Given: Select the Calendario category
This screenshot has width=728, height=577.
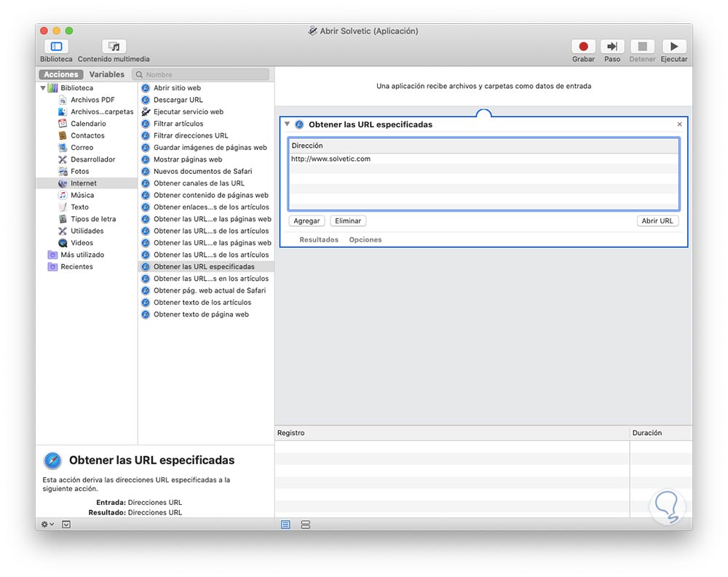Looking at the screenshot, I should click(88, 124).
